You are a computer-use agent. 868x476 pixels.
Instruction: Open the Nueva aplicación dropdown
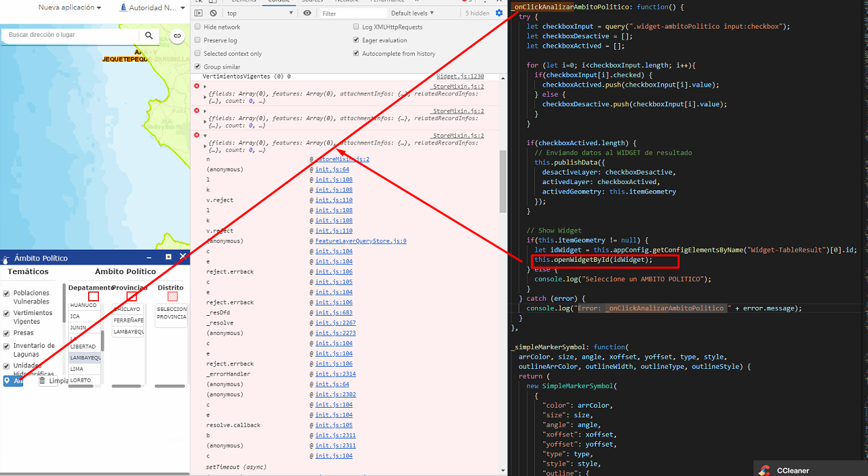click(x=70, y=8)
